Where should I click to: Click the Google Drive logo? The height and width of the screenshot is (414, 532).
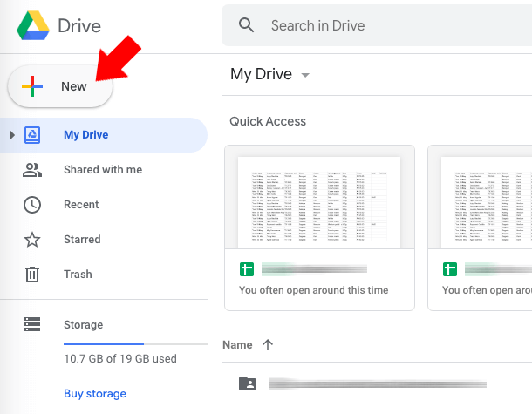33,25
